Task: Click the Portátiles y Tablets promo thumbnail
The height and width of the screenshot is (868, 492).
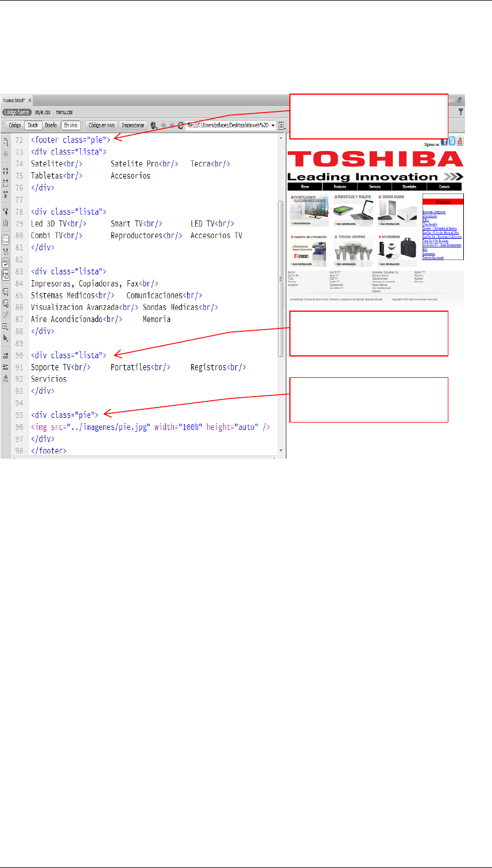Action: coord(353,210)
